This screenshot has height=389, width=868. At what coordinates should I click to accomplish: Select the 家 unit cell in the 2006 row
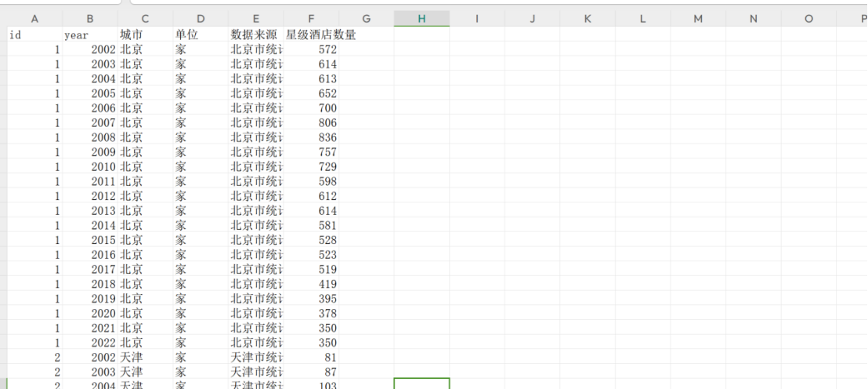pos(201,108)
